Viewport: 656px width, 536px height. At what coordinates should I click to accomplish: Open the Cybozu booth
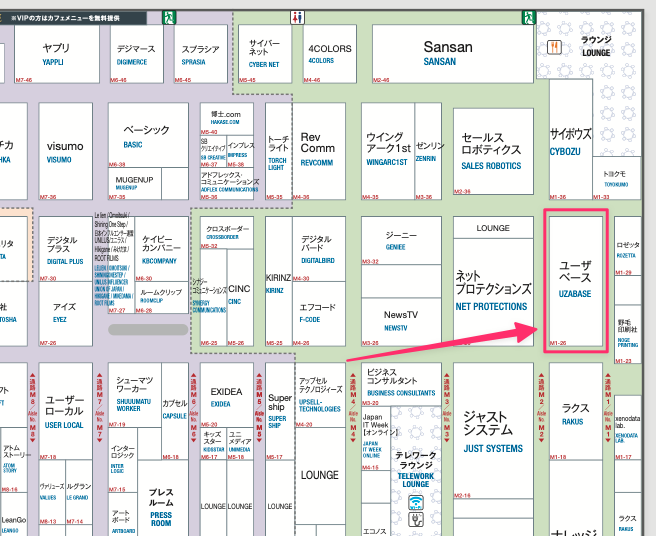click(571, 139)
